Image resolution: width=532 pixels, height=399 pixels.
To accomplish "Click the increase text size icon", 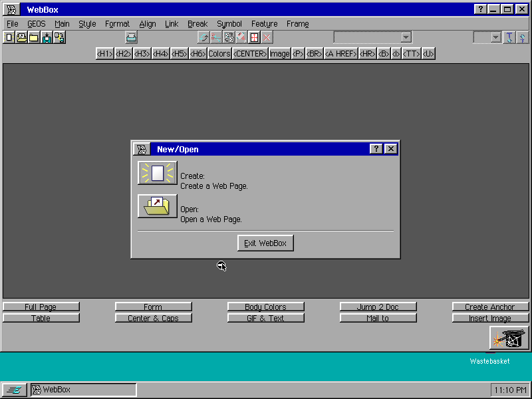I will [509, 37].
